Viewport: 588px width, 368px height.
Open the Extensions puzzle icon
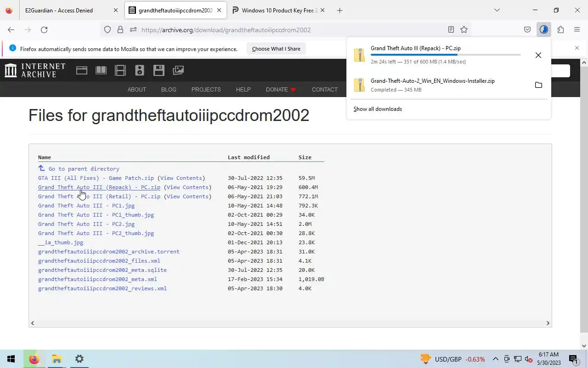point(560,30)
